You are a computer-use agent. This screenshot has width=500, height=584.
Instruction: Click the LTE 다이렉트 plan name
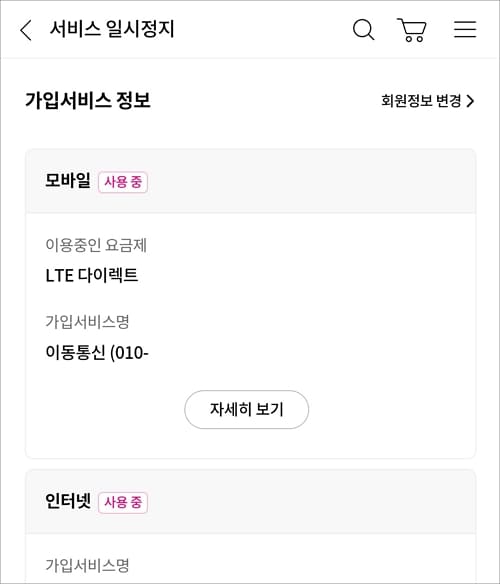92,276
